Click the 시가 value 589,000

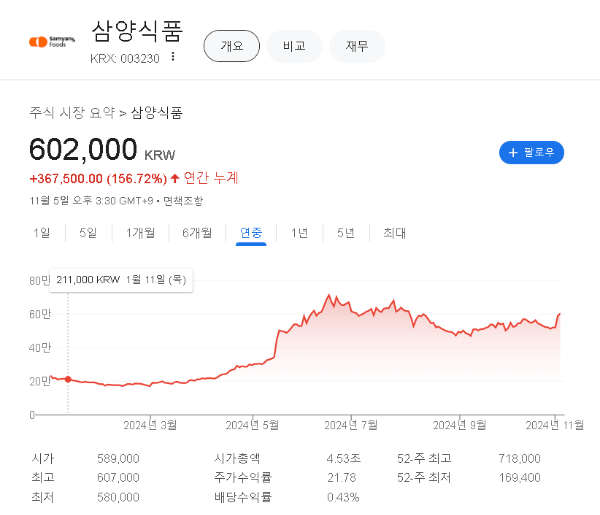(118, 458)
